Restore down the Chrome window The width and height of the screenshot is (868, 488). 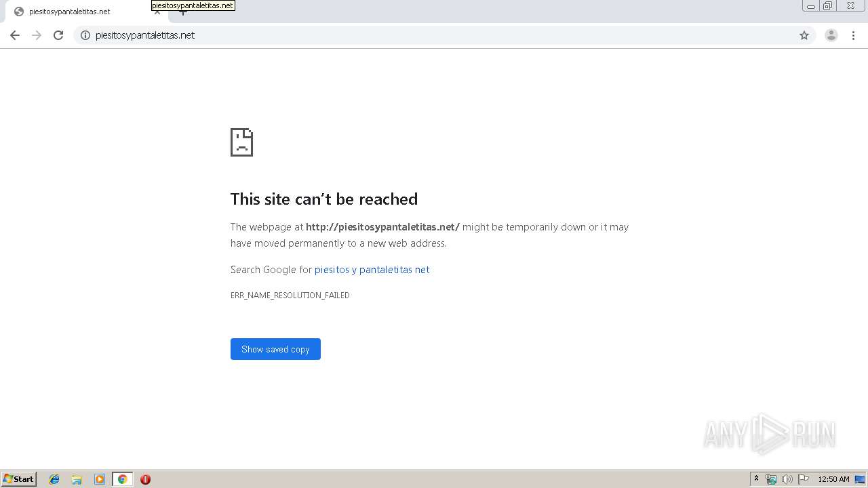click(x=828, y=6)
